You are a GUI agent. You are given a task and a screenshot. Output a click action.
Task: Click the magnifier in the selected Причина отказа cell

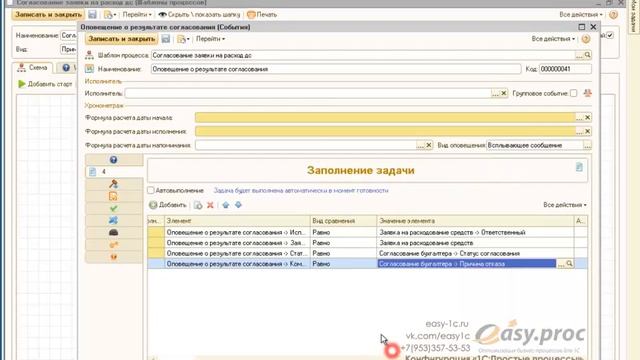569,264
